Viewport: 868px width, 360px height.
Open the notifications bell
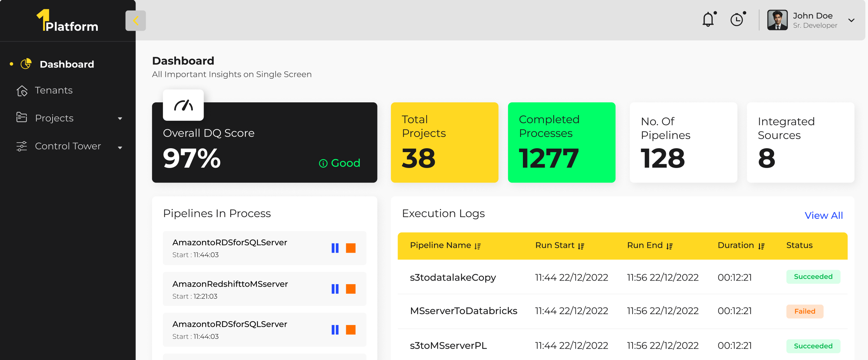[709, 19]
